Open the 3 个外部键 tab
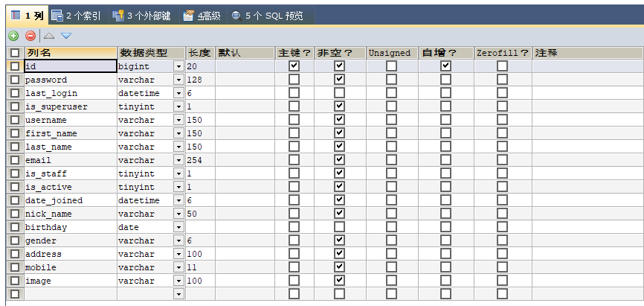The height and width of the screenshot is (306, 644). [x=141, y=16]
